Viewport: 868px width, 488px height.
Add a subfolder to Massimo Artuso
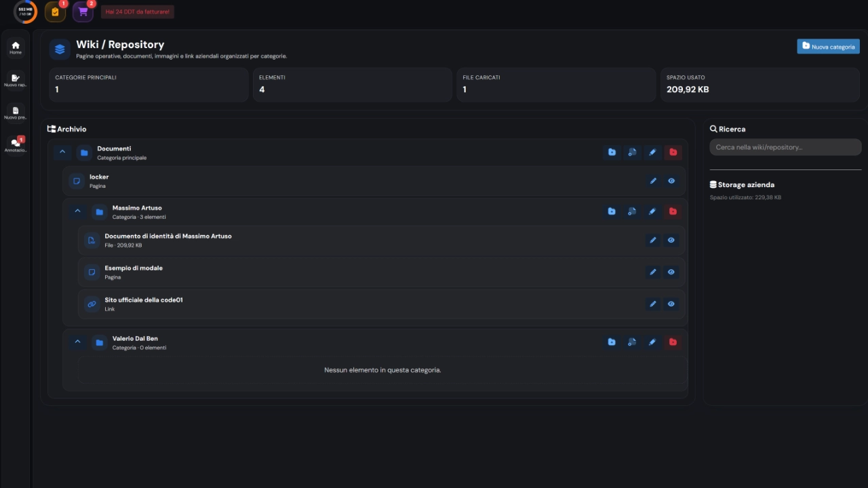coord(612,211)
